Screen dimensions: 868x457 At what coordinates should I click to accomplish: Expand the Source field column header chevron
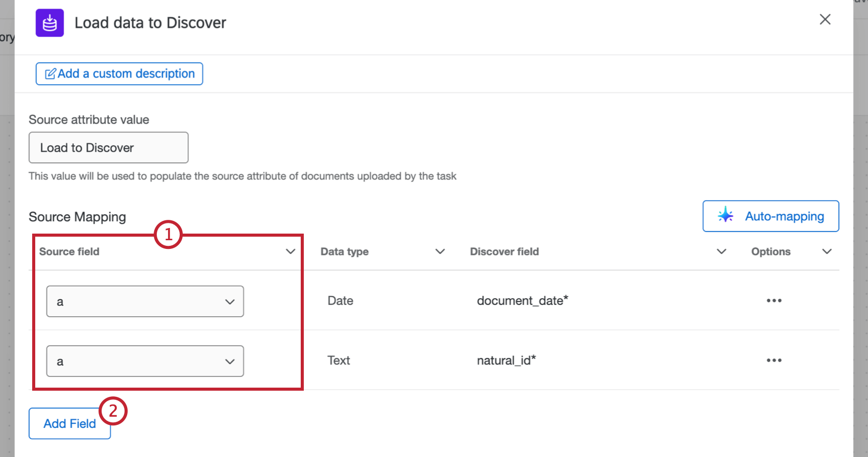click(291, 251)
